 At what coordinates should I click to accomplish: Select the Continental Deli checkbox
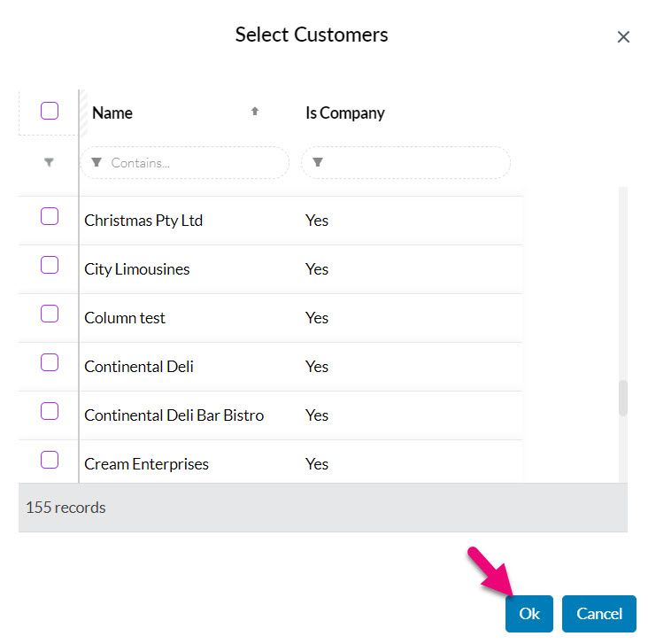50,362
